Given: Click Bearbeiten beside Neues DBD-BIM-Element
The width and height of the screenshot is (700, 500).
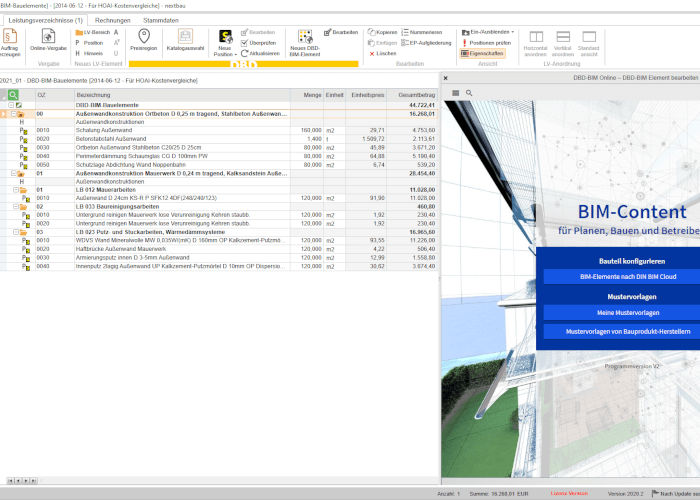Looking at the screenshot, I should pyautogui.click(x=341, y=32).
